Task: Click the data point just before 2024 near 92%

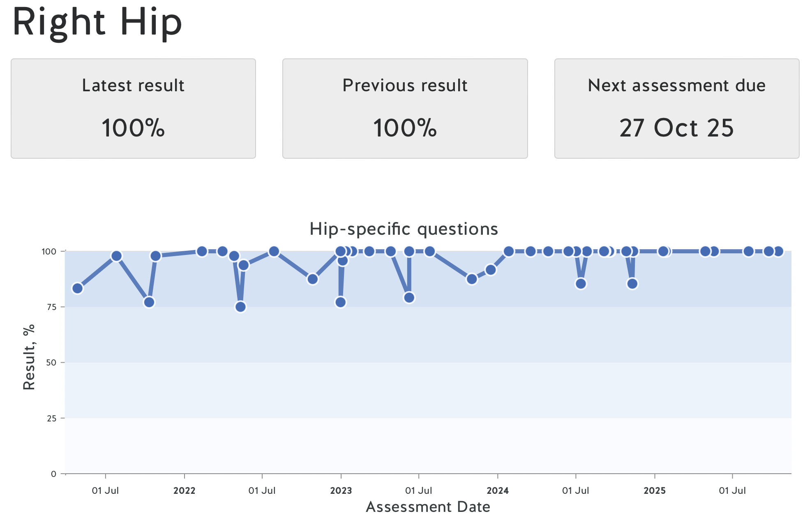Action: pos(491,270)
